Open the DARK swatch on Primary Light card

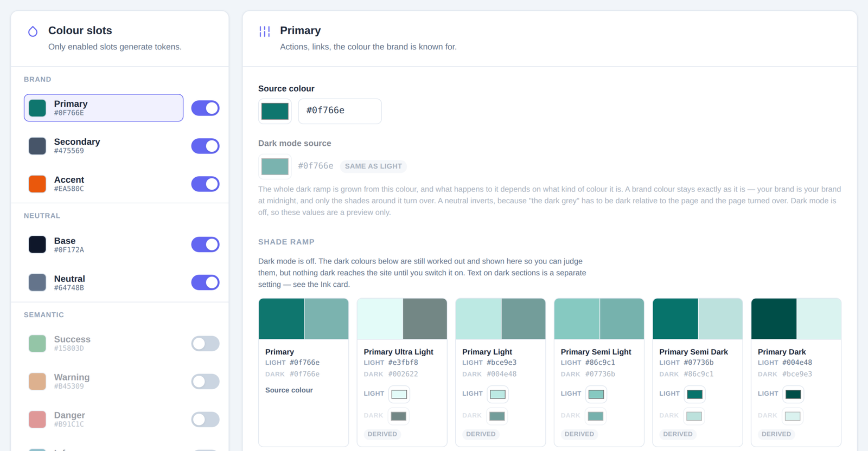tap(497, 416)
